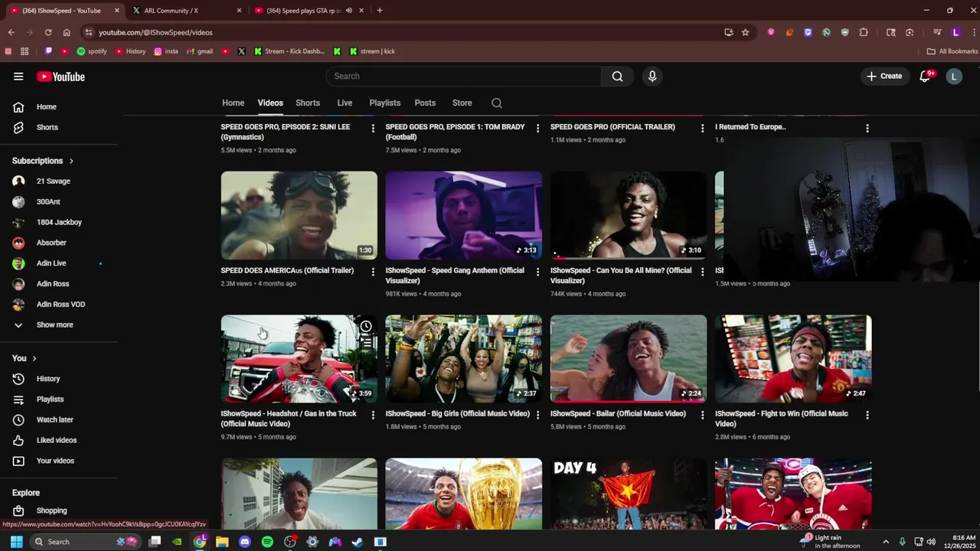
Task: Open the account avatar menu on YouTube
Action: click(x=954, y=77)
